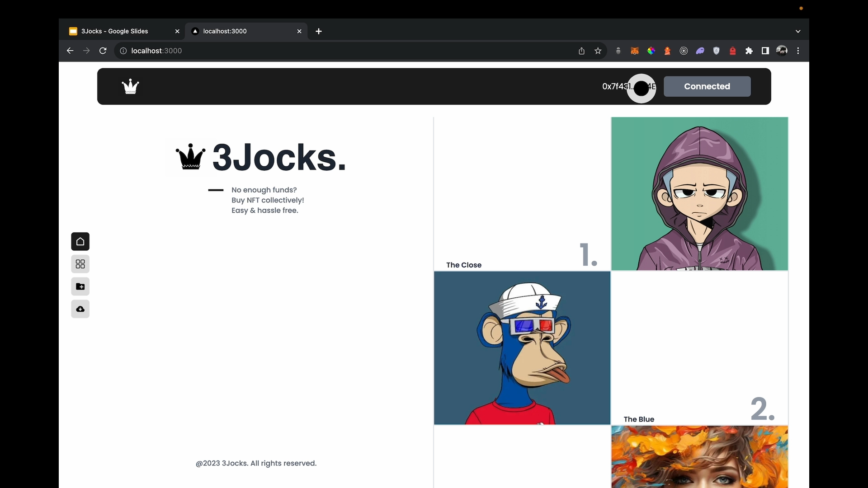The width and height of the screenshot is (868, 488).
Task: Open the concentric circles extension icon
Action: [684, 51]
